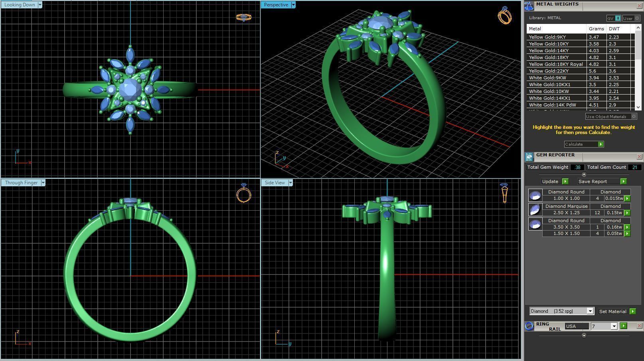Select the Side View viewport label
This screenshot has width=644, height=361.
[x=275, y=183]
